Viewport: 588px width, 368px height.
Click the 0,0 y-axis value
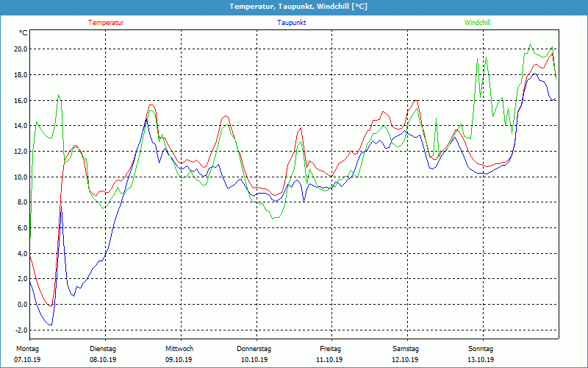click(22, 305)
